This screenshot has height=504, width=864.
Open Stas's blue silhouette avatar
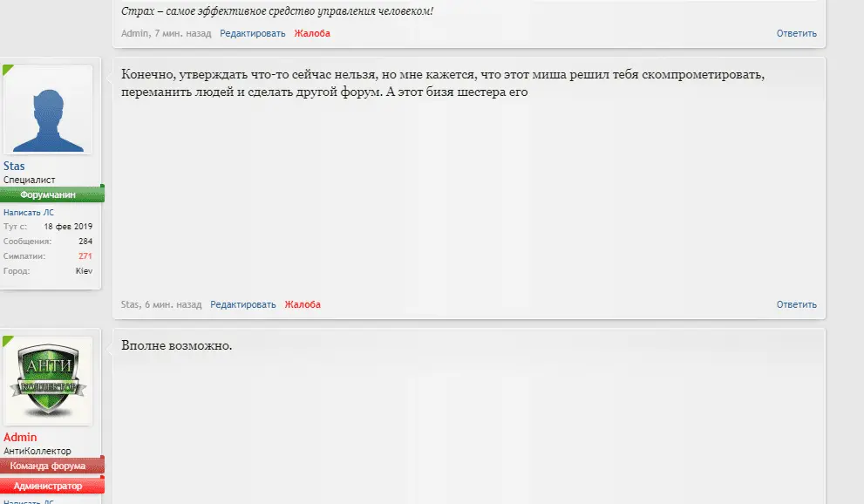tap(48, 110)
